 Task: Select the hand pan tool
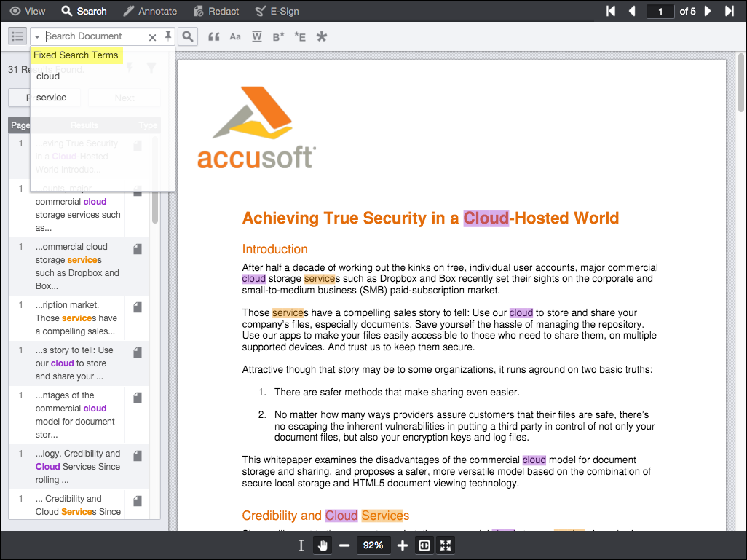323,545
